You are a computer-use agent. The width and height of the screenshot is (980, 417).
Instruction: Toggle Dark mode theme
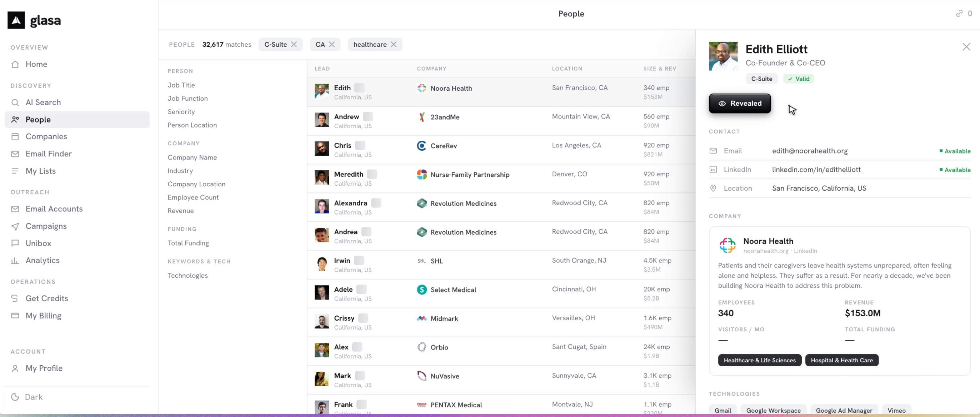[27, 397]
